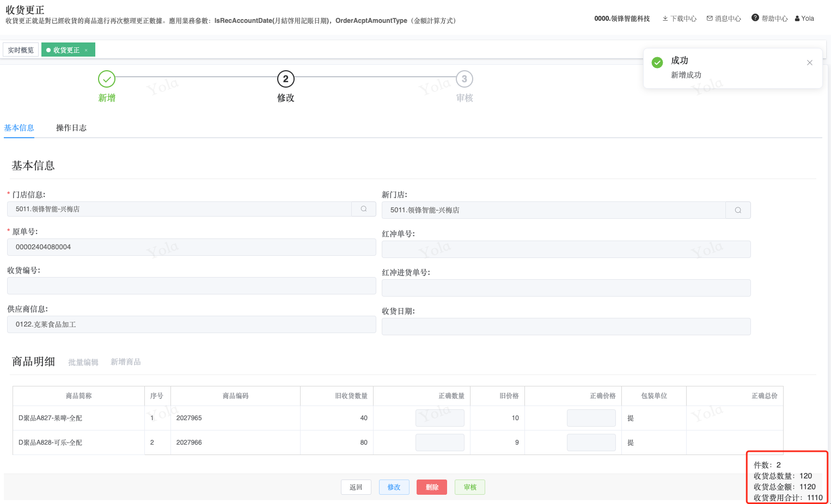
Task: Click the 序号 column header
Action: point(157,396)
